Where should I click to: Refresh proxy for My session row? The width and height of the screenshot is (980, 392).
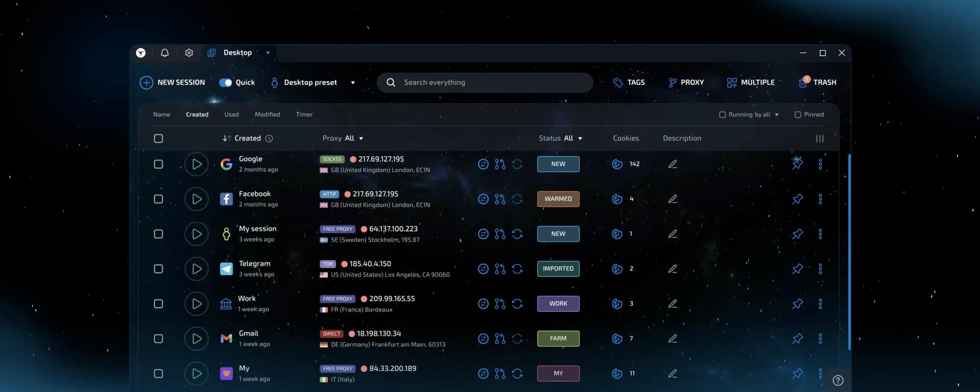[517, 234]
